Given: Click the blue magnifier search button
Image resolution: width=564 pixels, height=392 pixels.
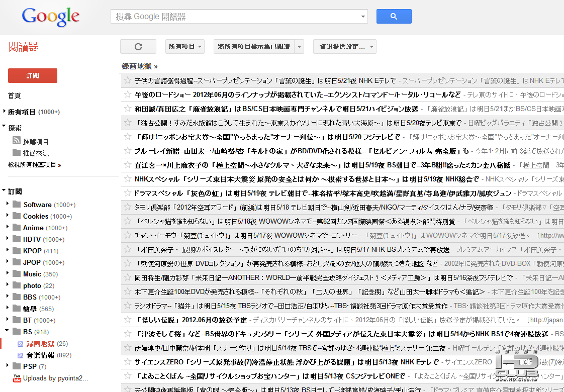Looking at the screenshot, I should 394,16.
